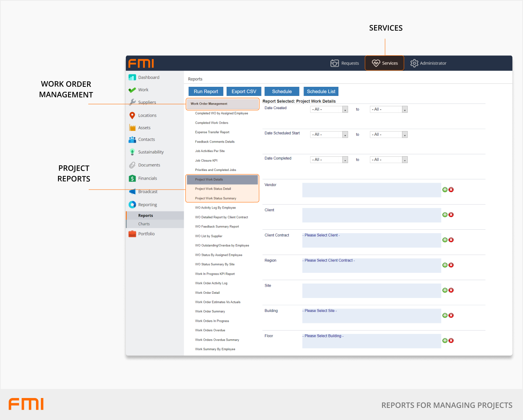Screen dimensions: 523x420
Task: Open the Charts submenu item
Action: pos(144,224)
